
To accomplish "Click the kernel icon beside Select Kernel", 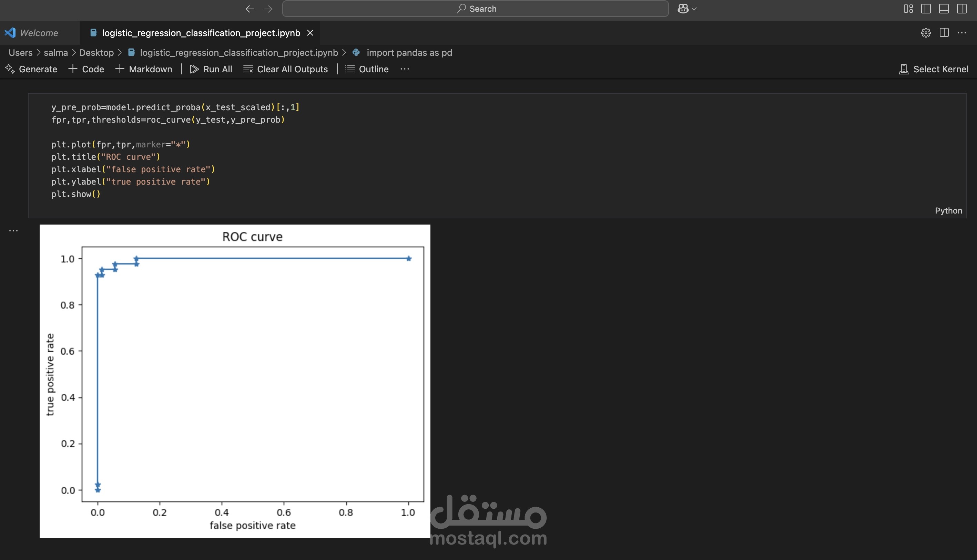I will coord(904,69).
